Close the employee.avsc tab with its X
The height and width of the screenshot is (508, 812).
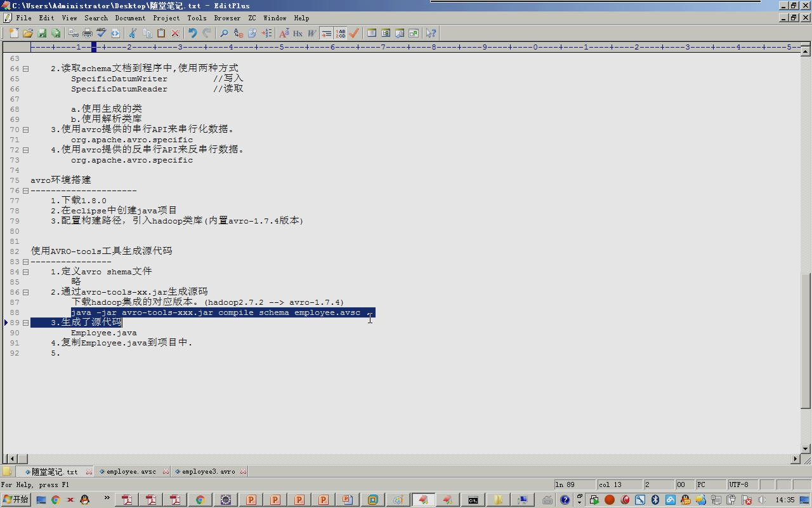pyautogui.click(x=166, y=472)
